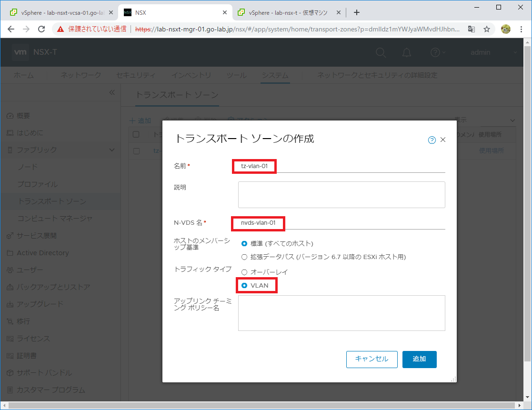Screen dimensions: 532x410
Task: Open ネットワークとセキュリティの詳細設定 tab
Action: tap(377, 75)
